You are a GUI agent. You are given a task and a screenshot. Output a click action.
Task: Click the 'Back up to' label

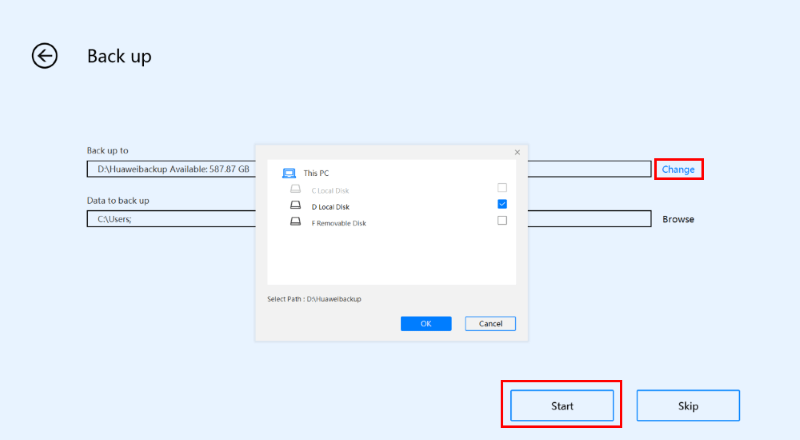coord(108,151)
